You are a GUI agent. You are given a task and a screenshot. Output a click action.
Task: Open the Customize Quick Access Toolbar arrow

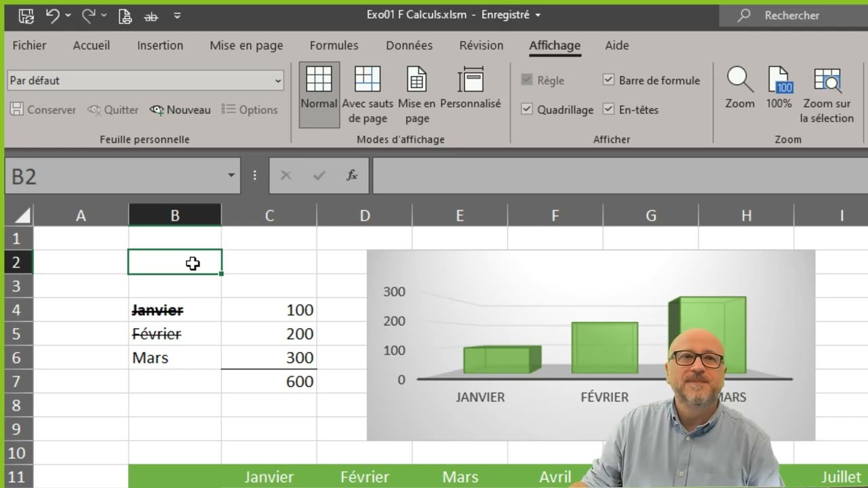tap(177, 16)
